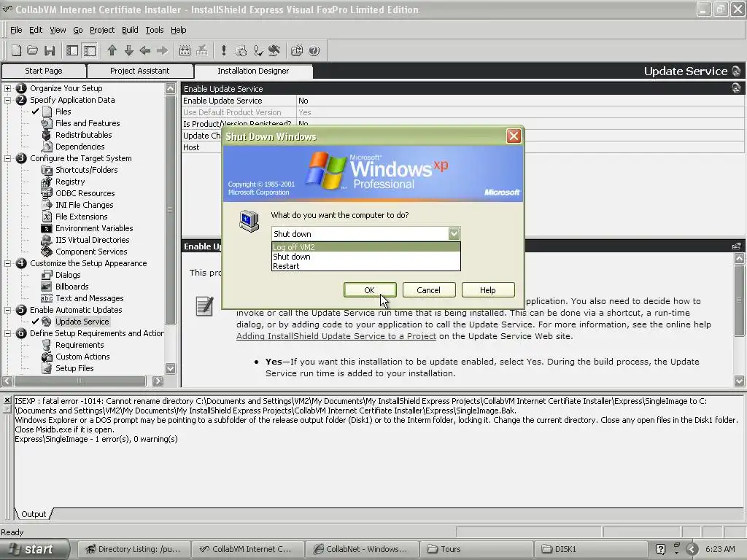The image size is (747, 560).
Task: Click the Windows start button
Action: [x=34, y=549]
